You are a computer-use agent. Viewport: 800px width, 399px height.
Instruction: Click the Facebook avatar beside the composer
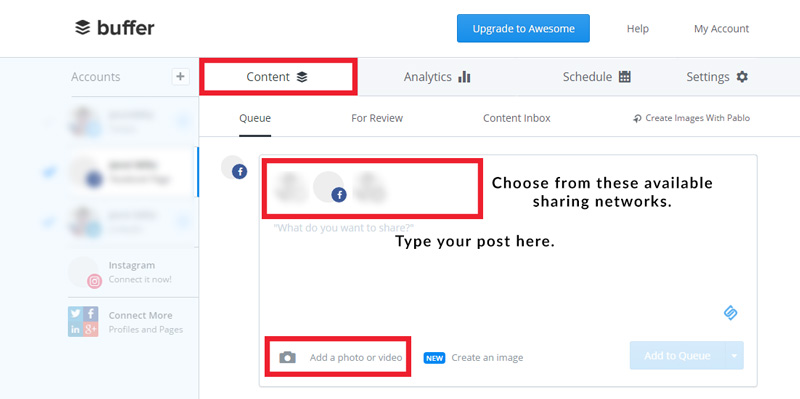point(234,168)
